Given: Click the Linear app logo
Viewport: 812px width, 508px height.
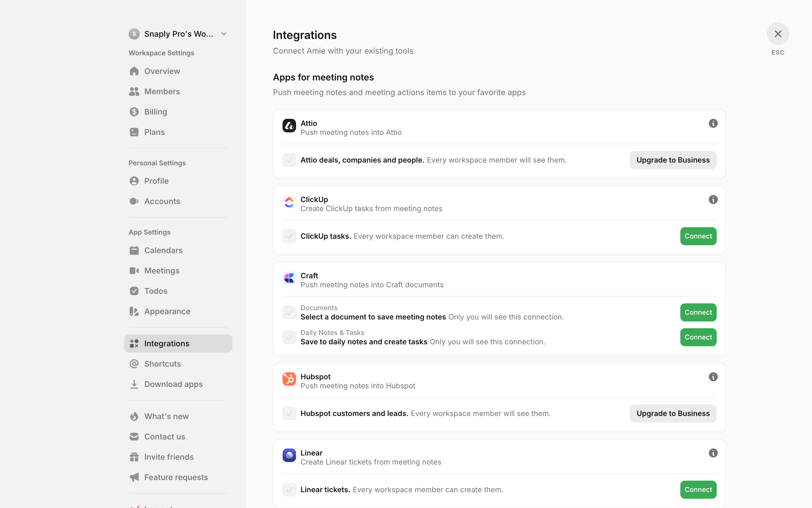Looking at the screenshot, I should [289, 455].
